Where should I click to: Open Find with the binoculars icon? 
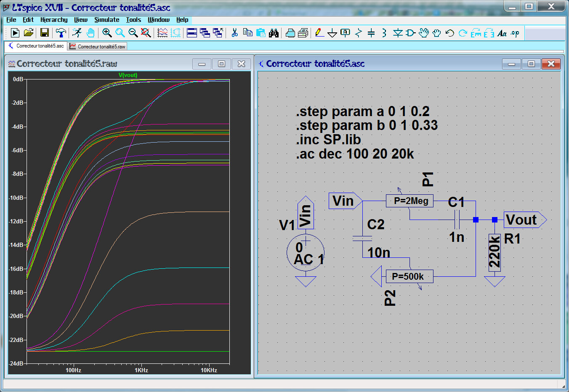coord(274,33)
